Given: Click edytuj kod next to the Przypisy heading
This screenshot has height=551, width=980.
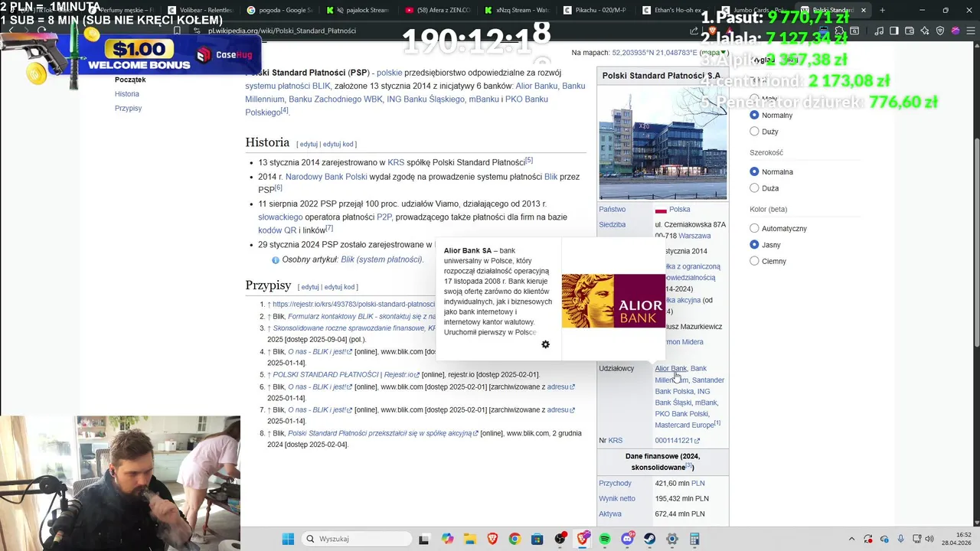Looking at the screenshot, I should point(338,287).
